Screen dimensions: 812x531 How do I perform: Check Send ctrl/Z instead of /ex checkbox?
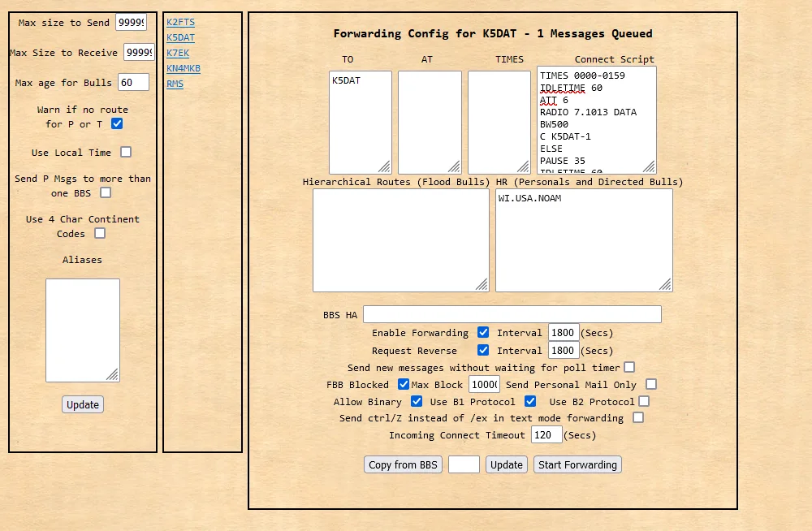pos(638,417)
